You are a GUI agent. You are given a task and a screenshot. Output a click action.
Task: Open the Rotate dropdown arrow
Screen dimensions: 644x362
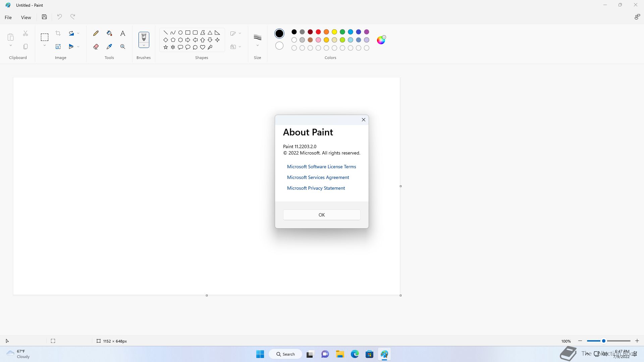coord(78,33)
